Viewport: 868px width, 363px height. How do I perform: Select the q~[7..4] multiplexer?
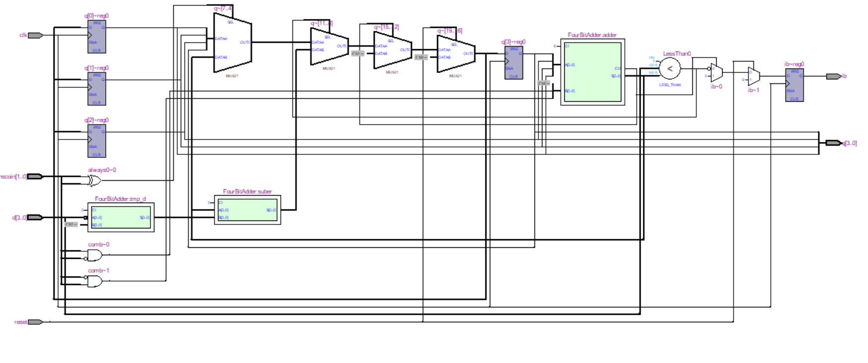coord(232,43)
